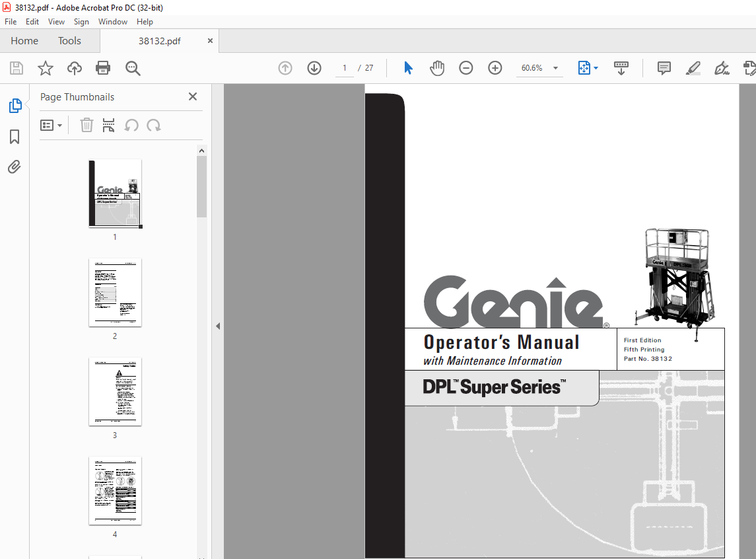The width and height of the screenshot is (756, 559).
Task: Go to the previous page with the up arrow
Action: (285, 68)
